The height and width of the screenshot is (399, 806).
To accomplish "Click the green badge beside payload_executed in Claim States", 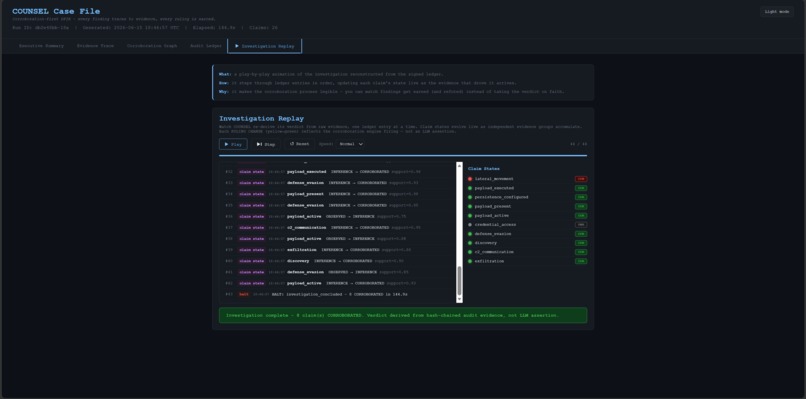I will 581,188.
